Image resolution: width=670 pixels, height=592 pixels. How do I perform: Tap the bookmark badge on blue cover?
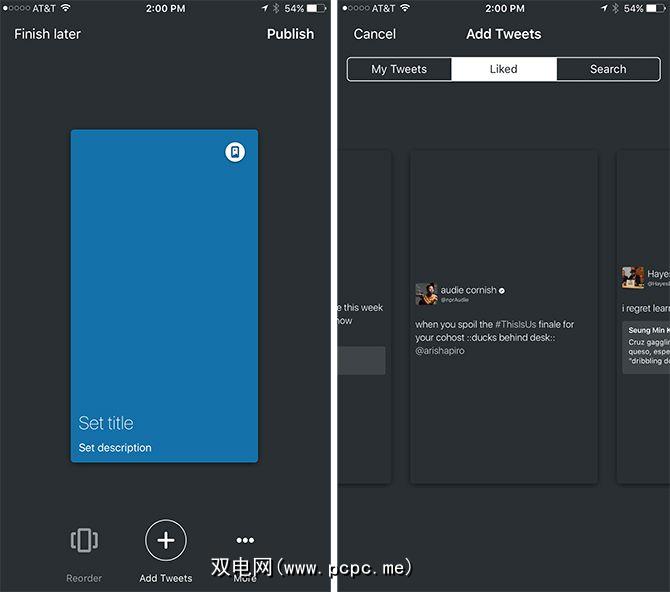[x=235, y=152]
